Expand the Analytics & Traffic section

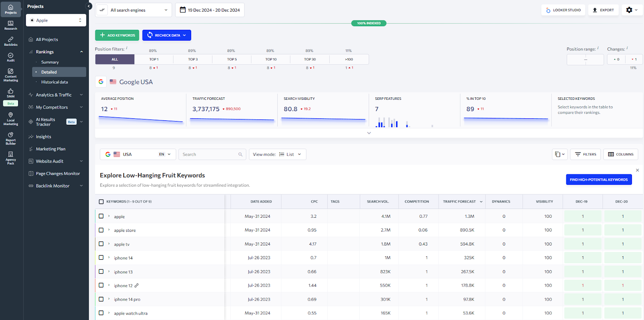(x=81, y=95)
